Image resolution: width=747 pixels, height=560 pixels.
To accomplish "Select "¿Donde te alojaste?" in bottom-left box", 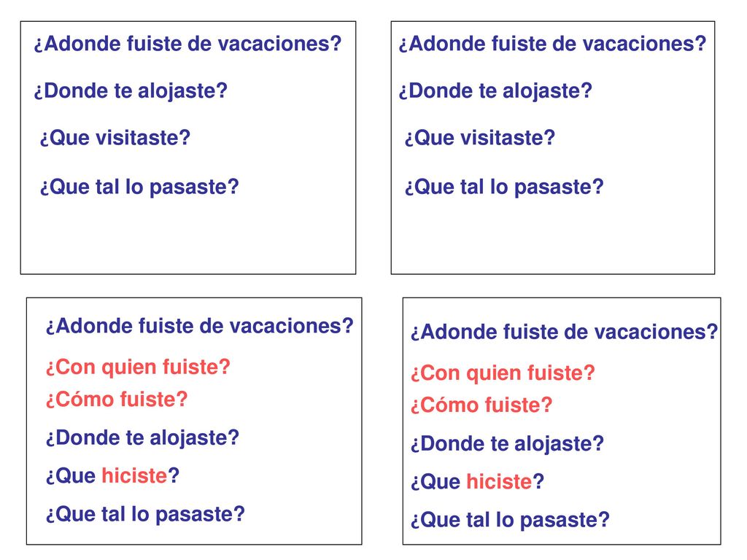I will coord(142,438).
